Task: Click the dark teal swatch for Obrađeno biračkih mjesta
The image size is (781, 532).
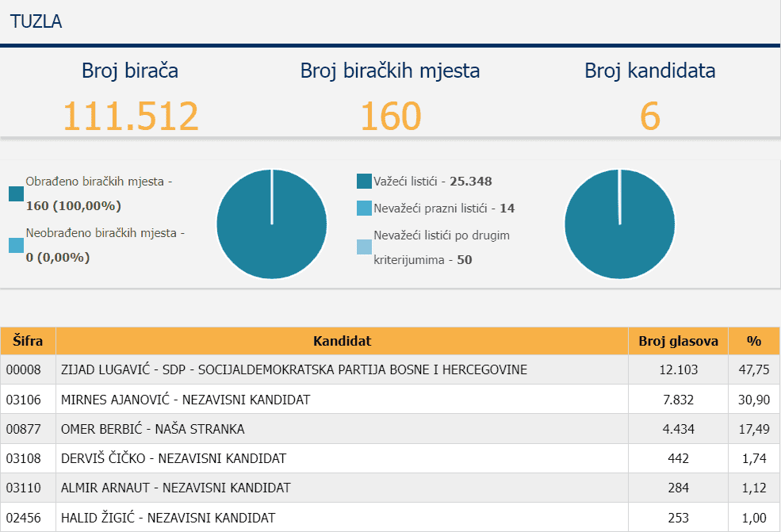Action: tap(16, 193)
